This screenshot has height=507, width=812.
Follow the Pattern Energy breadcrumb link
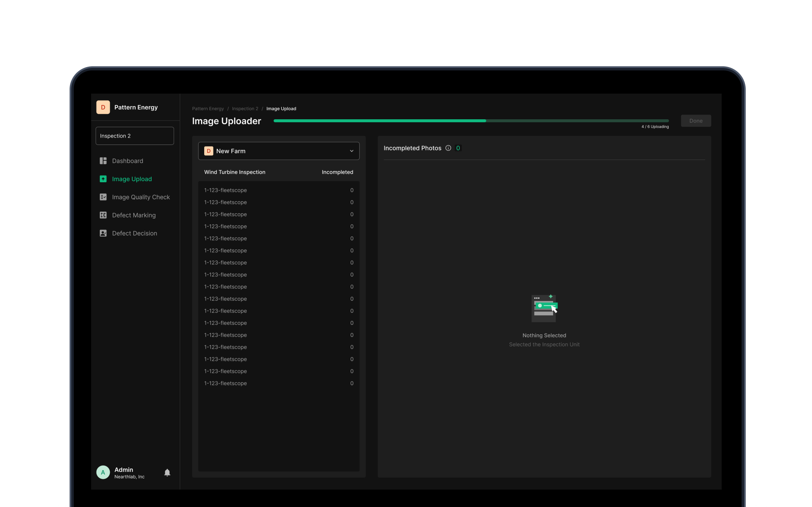click(x=208, y=109)
